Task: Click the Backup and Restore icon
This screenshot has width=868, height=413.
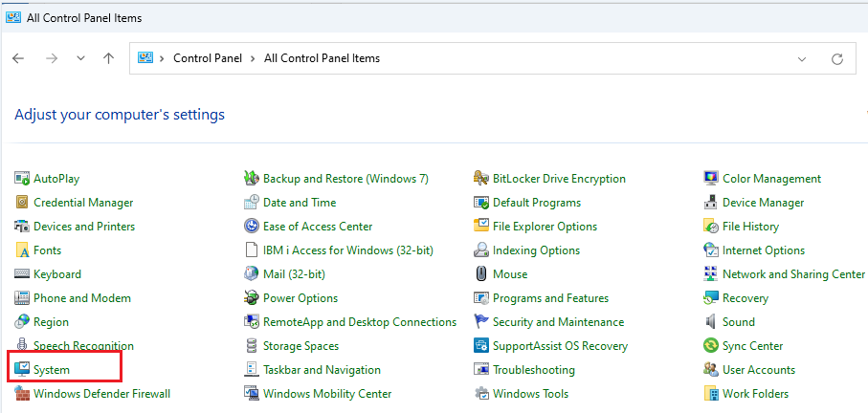Action: click(252, 179)
